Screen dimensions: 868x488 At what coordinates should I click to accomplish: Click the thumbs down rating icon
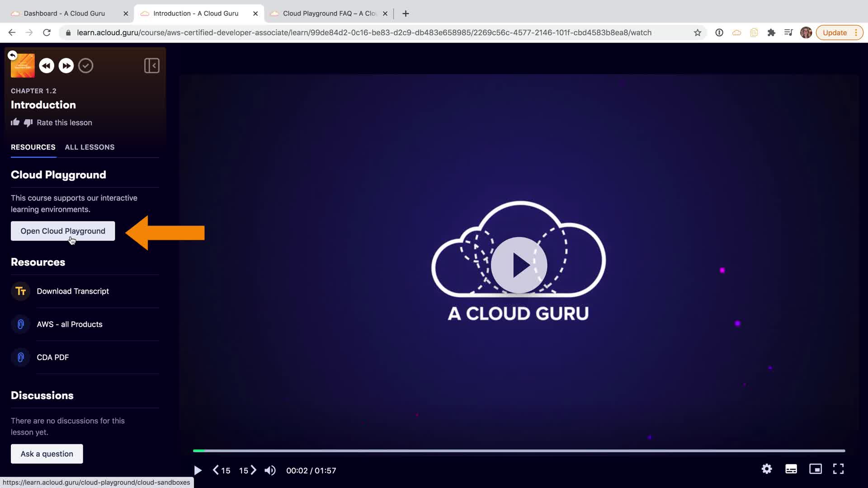point(28,123)
